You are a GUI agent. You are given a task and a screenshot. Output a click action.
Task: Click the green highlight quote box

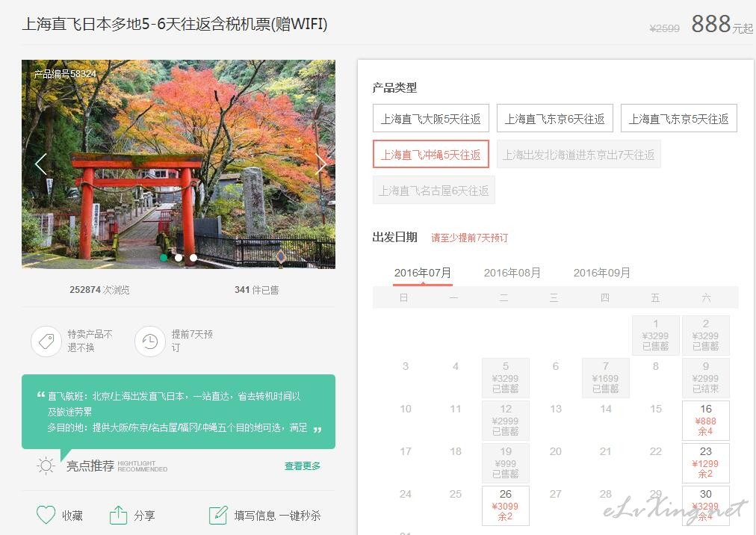click(x=179, y=412)
